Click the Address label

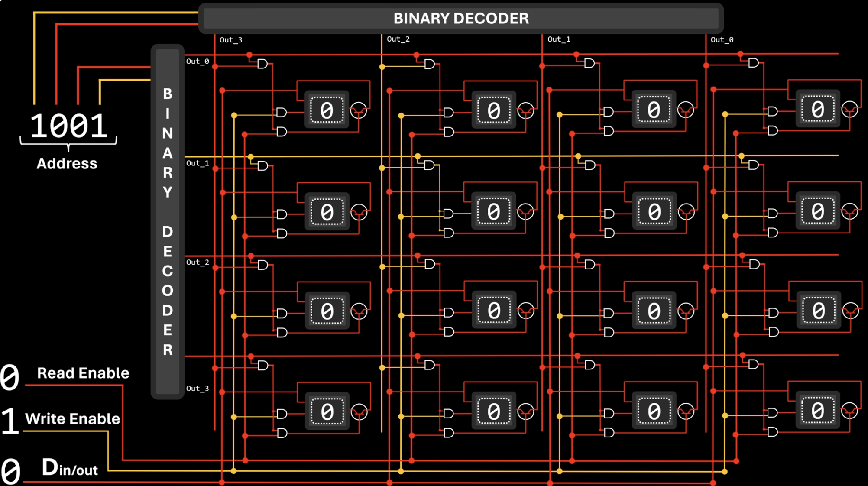(x=67, y=163)
